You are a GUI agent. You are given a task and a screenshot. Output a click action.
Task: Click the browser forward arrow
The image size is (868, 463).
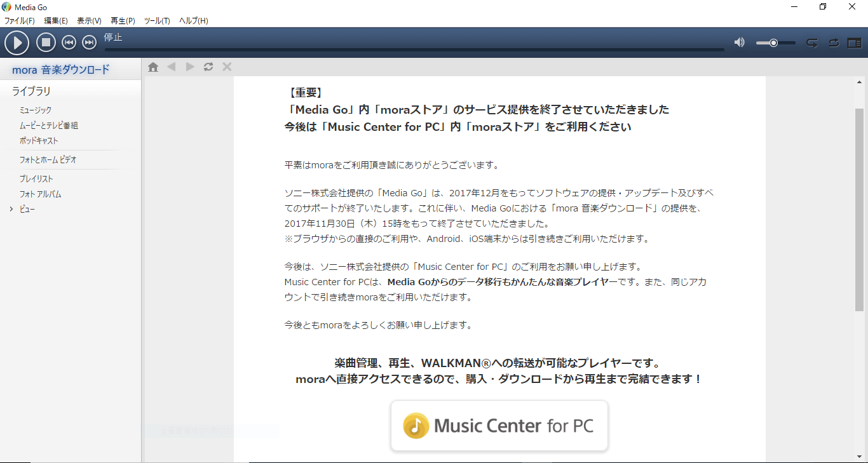(189, 67)
